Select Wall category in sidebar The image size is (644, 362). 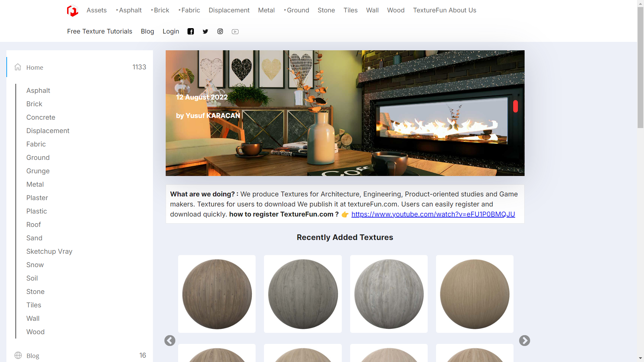33,318
